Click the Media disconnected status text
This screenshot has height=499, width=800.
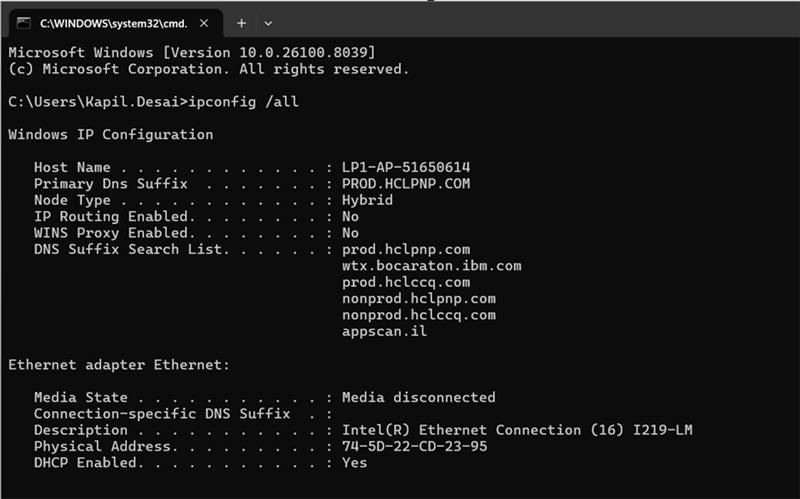click(x=418, y=397)
